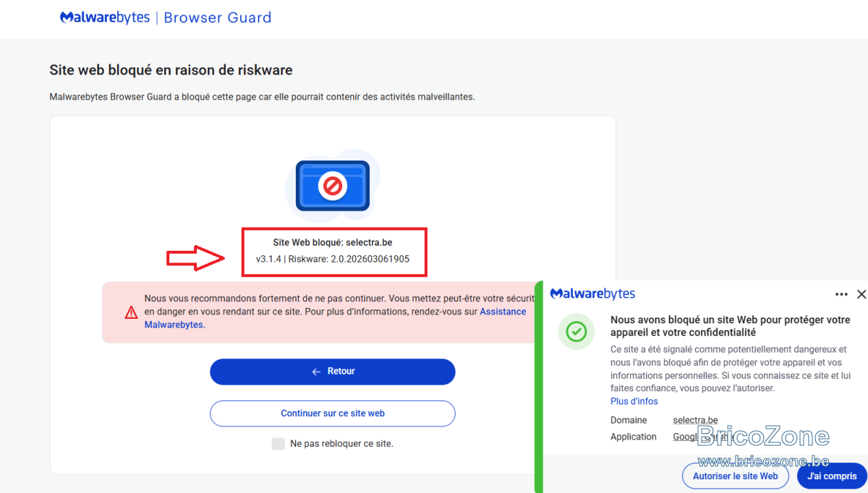
Task: Click the "J'ai compris" button
Action: click(832, 476)
